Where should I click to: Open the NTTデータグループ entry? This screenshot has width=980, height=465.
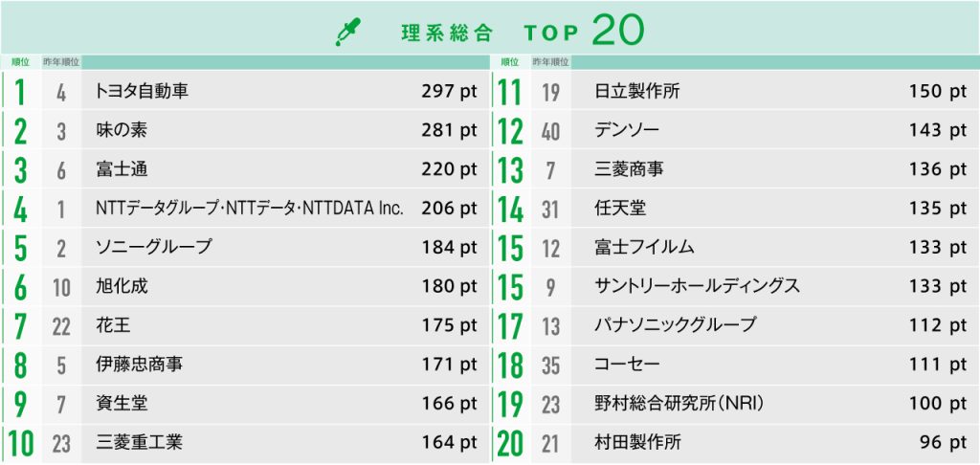point(250,209)
